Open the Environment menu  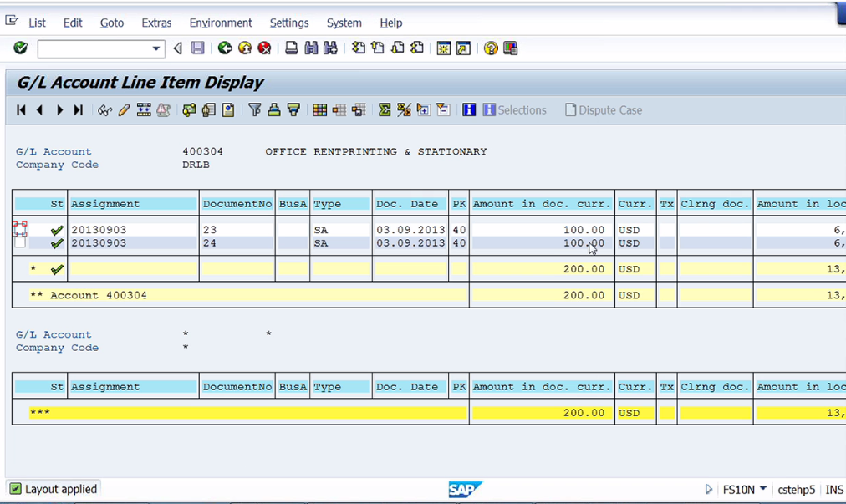click(x=221, y=23)
